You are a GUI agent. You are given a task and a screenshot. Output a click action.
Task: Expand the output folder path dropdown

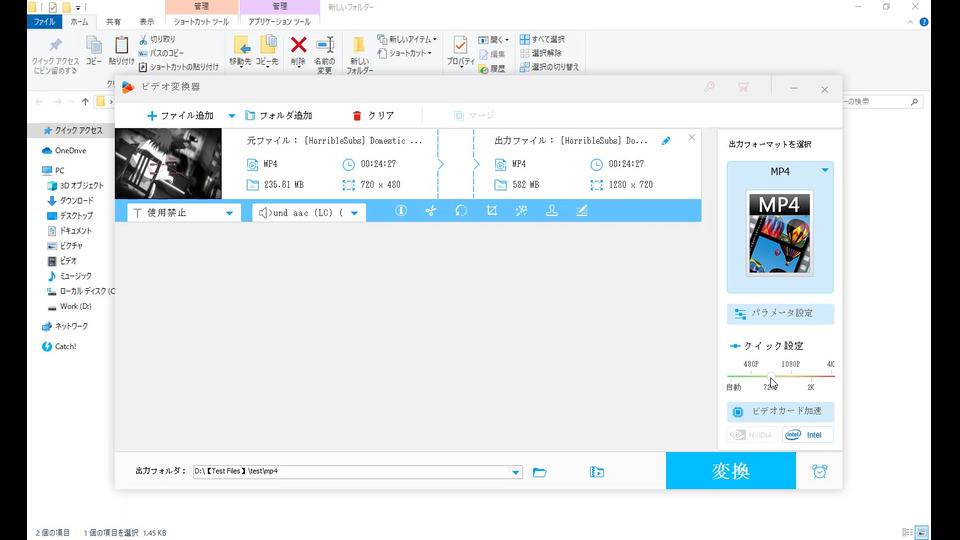516,472
